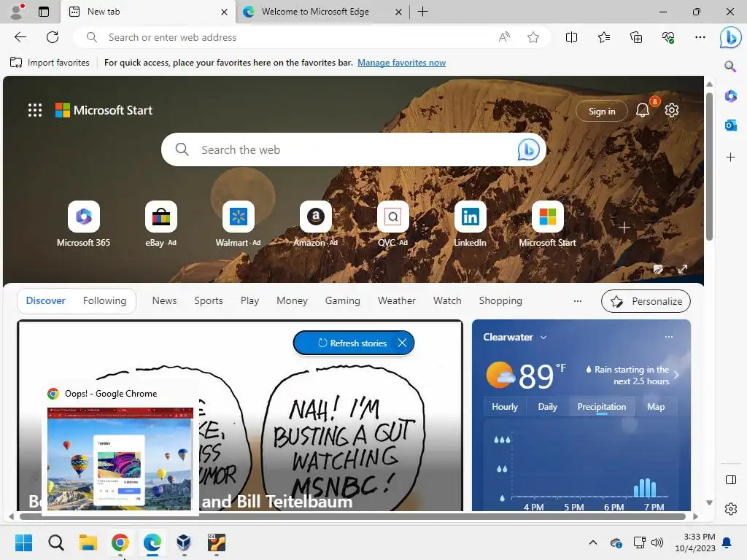
Task: Open the Outlook sidebar icon
Action: 730,125
